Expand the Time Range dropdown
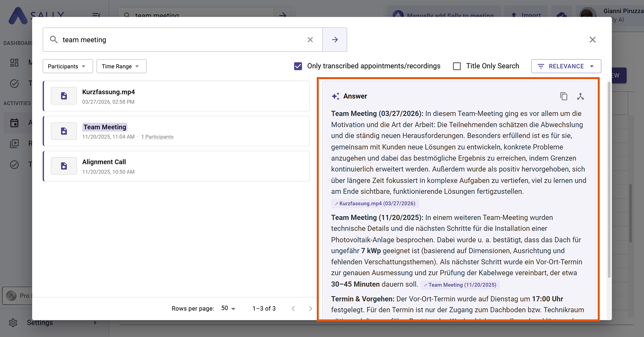The height and width of the screenshot is (337, 644). [121, 66]
